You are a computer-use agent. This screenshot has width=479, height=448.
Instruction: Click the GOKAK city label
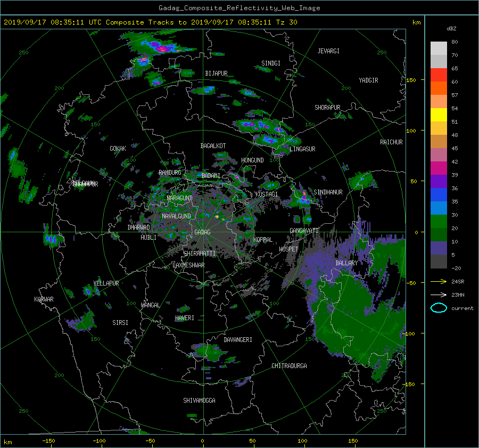[118, 149]
